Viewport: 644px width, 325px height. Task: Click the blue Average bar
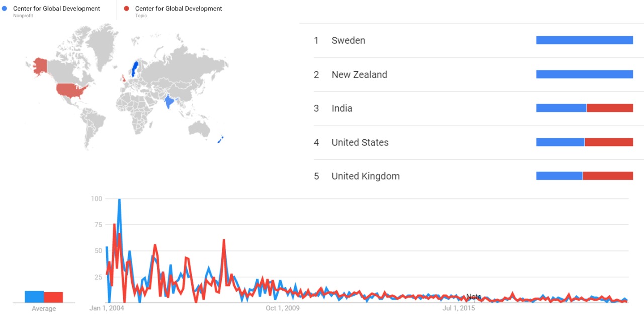(34, 297)
